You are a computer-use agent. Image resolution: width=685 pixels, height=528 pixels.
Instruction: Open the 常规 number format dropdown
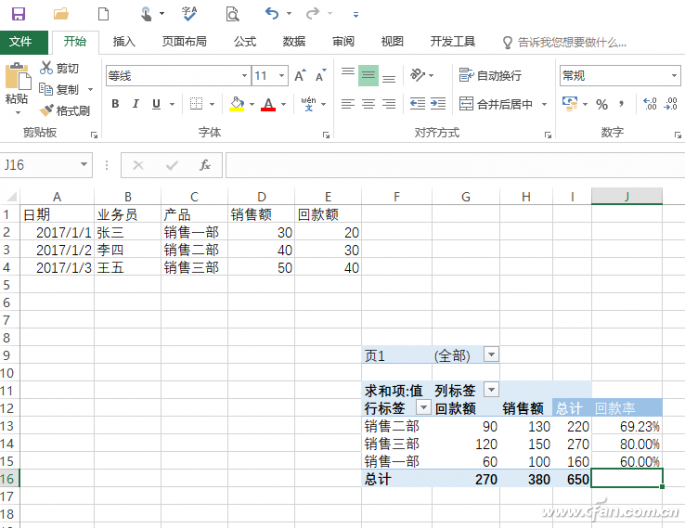[675, 76]
